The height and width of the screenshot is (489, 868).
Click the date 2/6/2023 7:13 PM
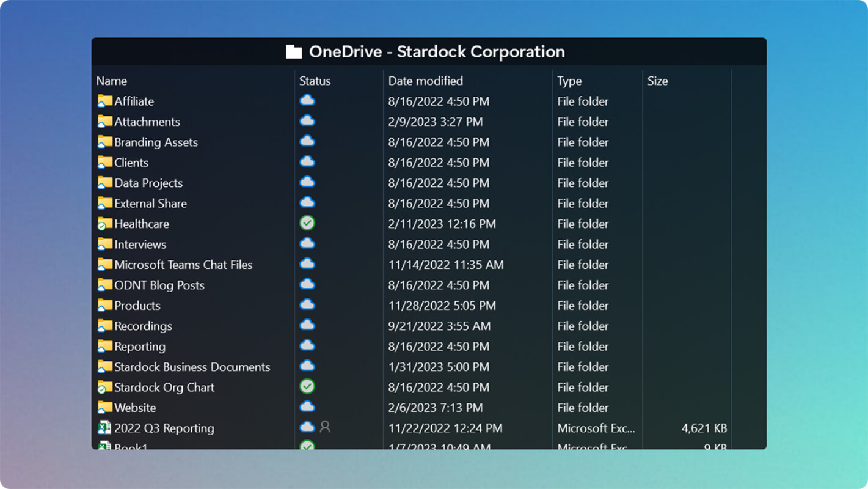point(436,408)
